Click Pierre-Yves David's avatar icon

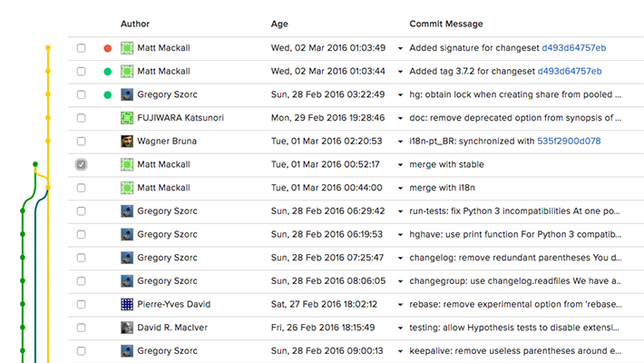point(127,303)
